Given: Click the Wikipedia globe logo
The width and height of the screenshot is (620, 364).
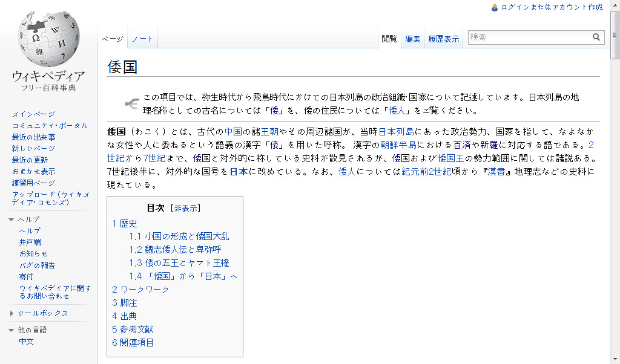Looking at the screenshot, I should coord(48,38).
